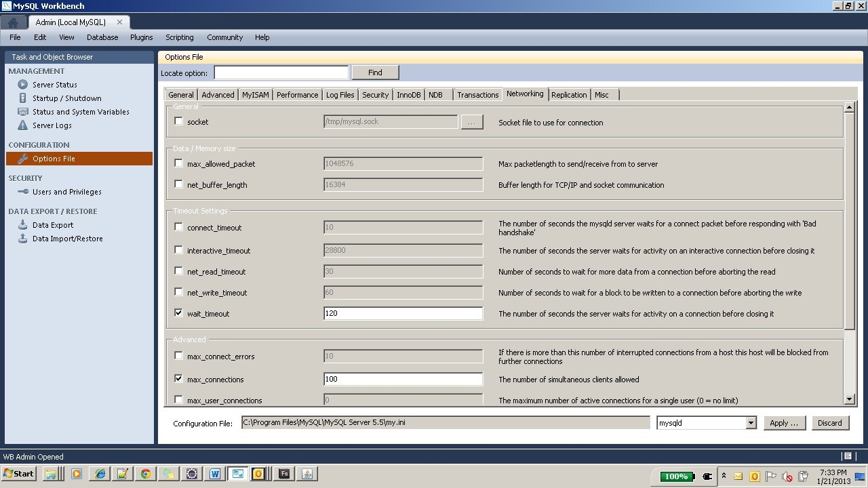The height and width of the screenshot is (488, 868).
Task: Close the Admin (Local MySQL) tab
Action: 119,22
